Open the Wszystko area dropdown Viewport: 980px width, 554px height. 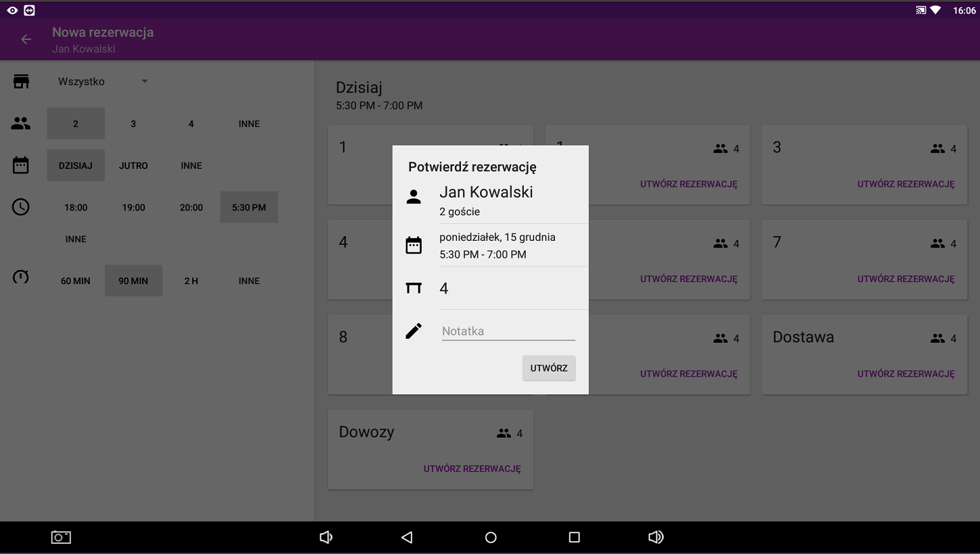pos(103,82)
